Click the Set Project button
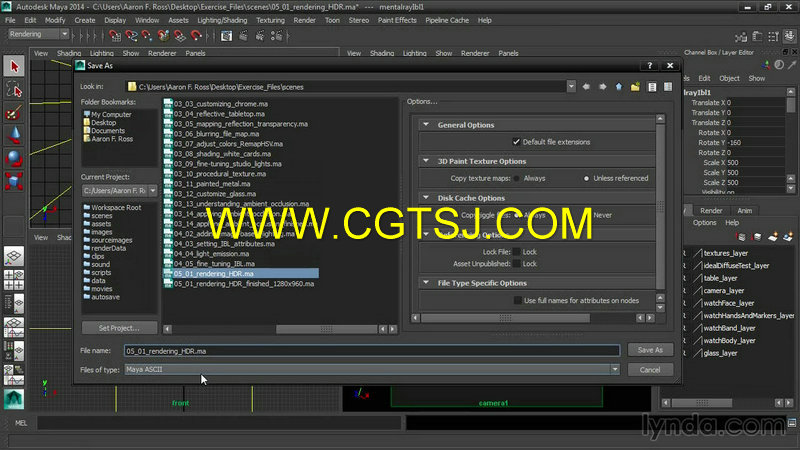800x450 pixels. [x=119, y=328]
